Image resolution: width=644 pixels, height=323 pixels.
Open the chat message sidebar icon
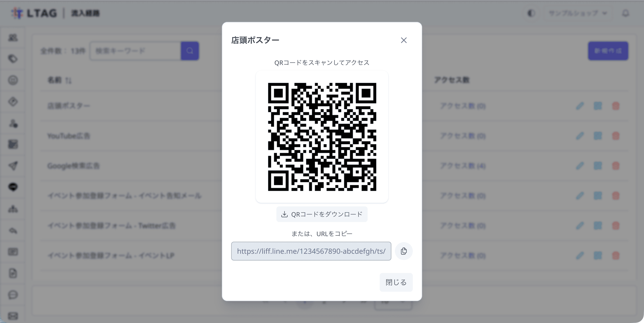point(13,295)
